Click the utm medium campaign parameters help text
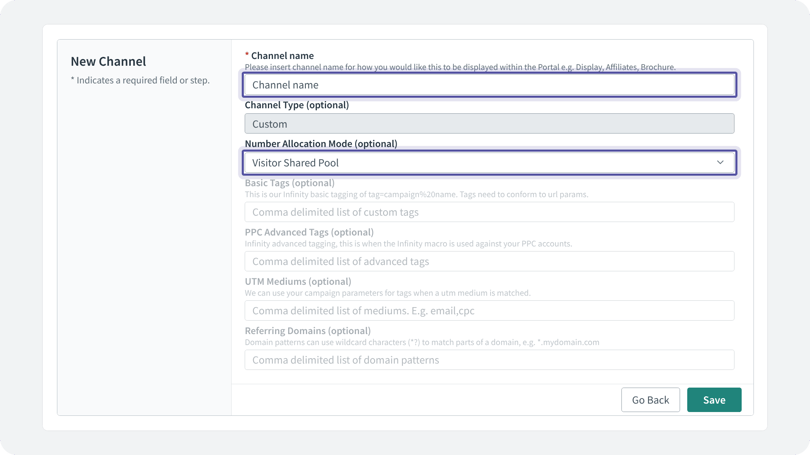Image resolution: width=810 pixels, height=455 pixels. pyautogui.click(x=387, y=293)
